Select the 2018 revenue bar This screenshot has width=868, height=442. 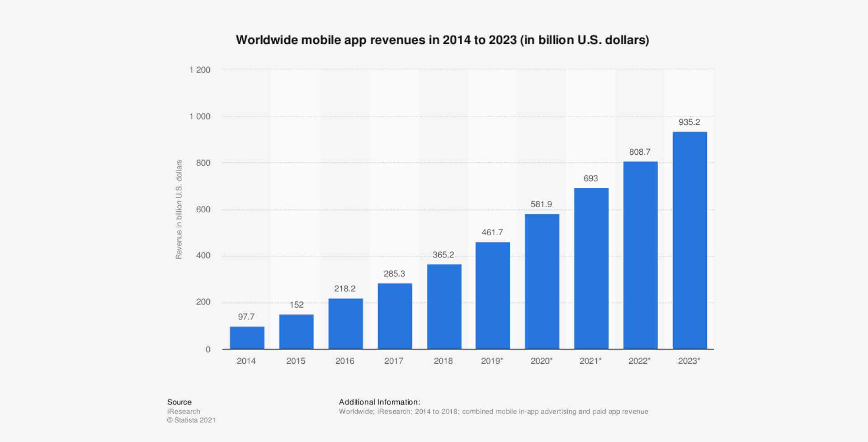[x=444, y=306]
